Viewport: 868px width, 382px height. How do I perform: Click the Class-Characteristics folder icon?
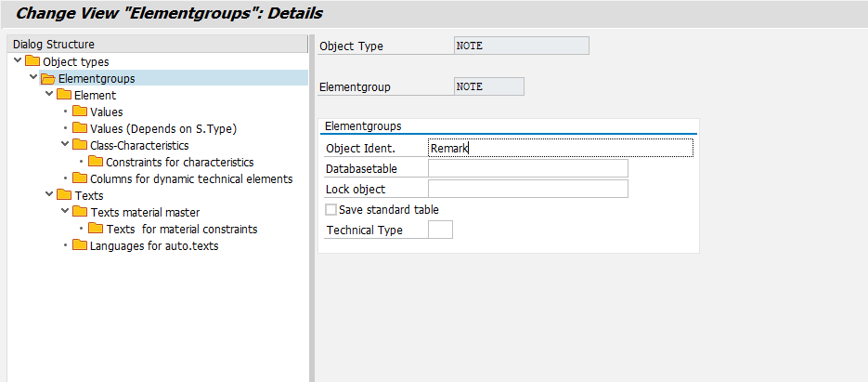coord(80,145)
